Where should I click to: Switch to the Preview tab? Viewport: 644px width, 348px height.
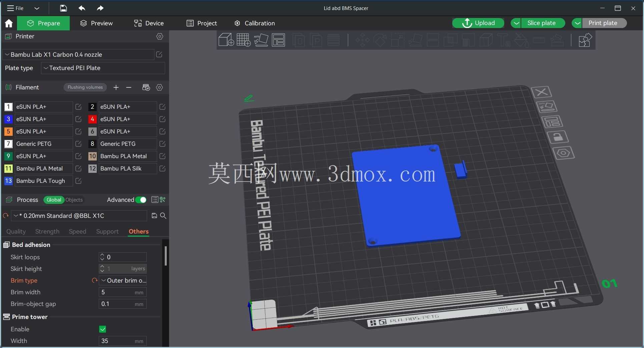pos(96,23)
